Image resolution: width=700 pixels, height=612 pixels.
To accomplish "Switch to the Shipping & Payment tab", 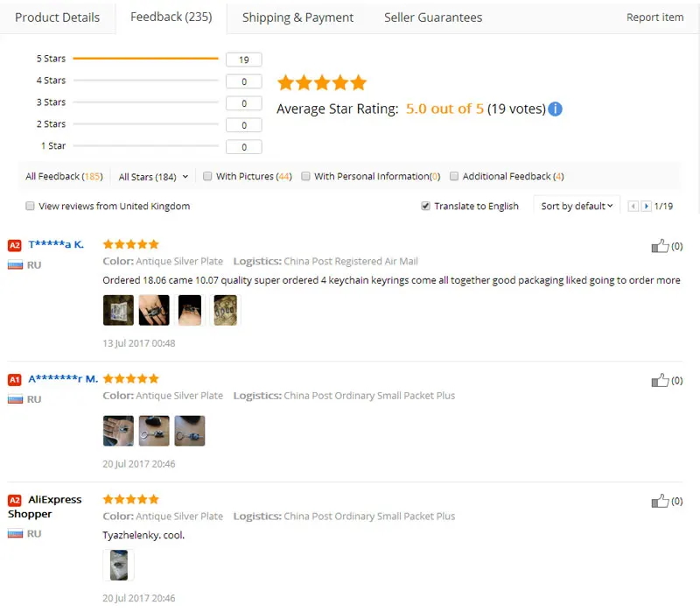I will click(x=297, y=18).
